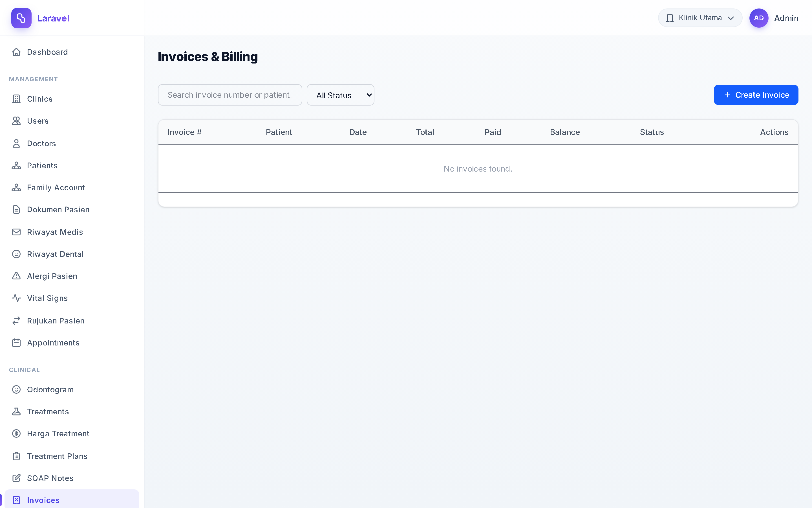
Task: Click the Invoice # column header
Action: click(185, 132)
